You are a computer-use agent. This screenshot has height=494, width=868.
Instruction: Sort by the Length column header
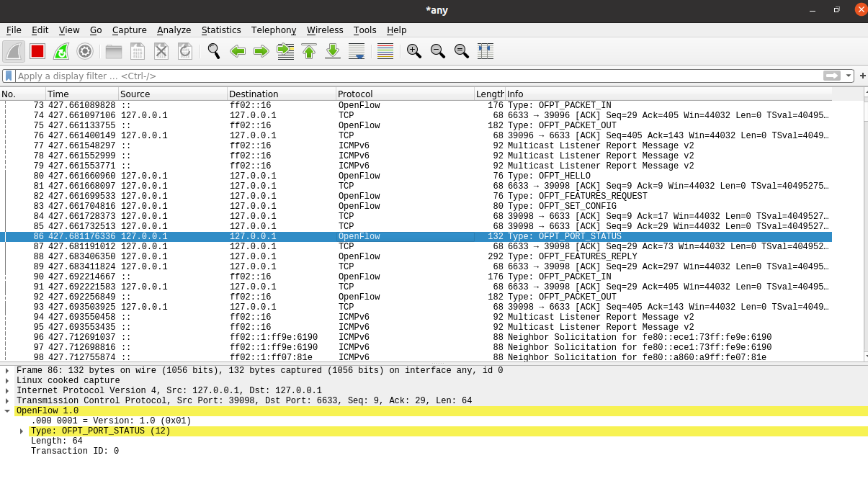pyautogui.click(x=490, y=94)
